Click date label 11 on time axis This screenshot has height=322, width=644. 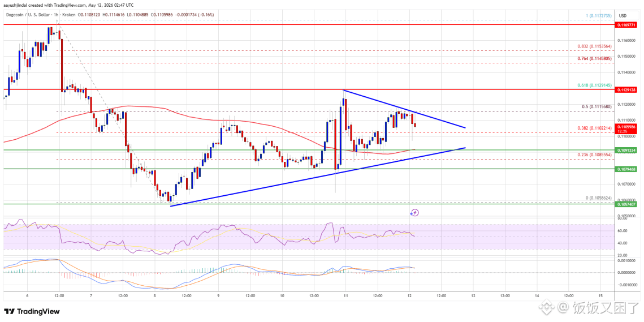pos(345,295)
